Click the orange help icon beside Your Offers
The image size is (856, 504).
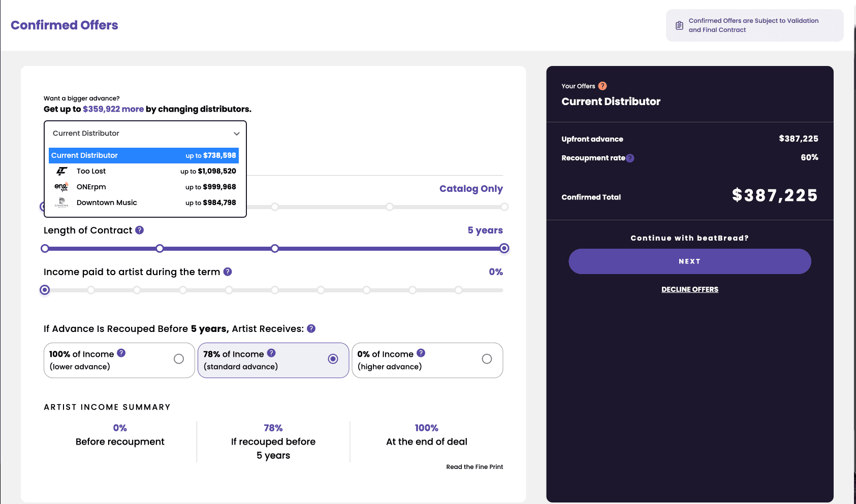point(603,86)
